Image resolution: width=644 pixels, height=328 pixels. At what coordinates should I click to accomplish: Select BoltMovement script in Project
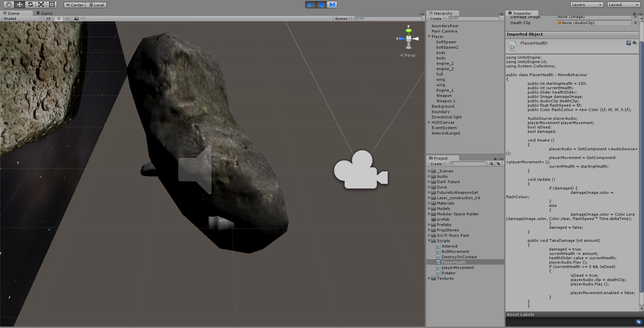pos(455,252)
